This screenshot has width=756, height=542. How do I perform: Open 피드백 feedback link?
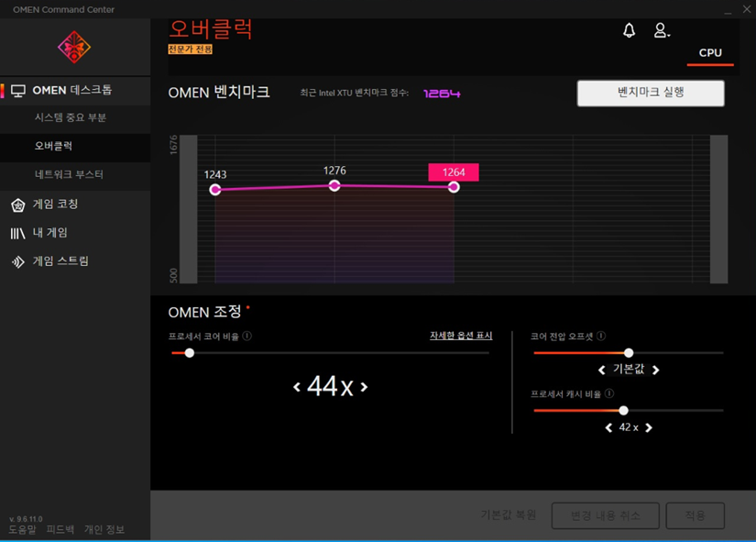click(60, 529)
